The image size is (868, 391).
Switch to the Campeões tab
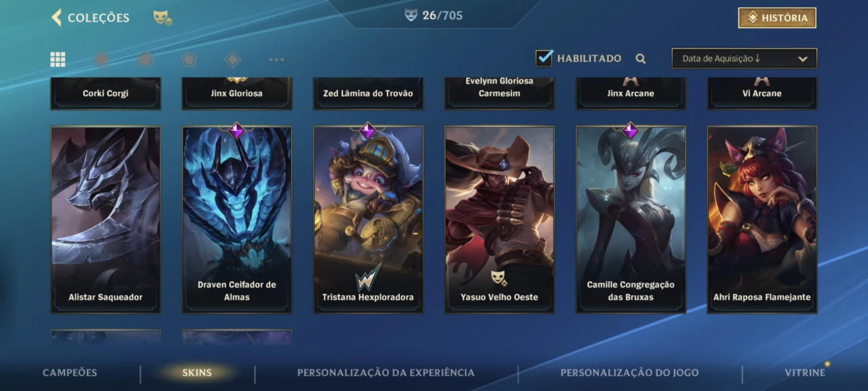pyautogui.click(x=70, y=373)
